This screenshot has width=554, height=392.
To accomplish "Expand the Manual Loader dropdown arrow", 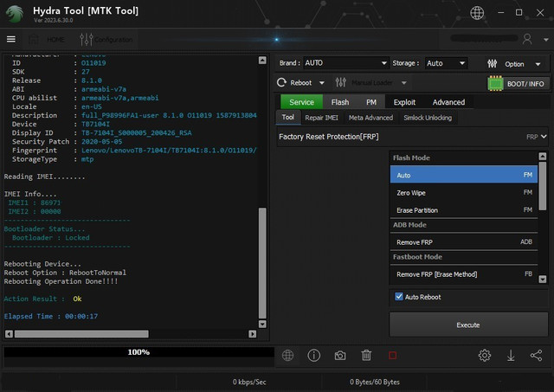I will 404,83.
